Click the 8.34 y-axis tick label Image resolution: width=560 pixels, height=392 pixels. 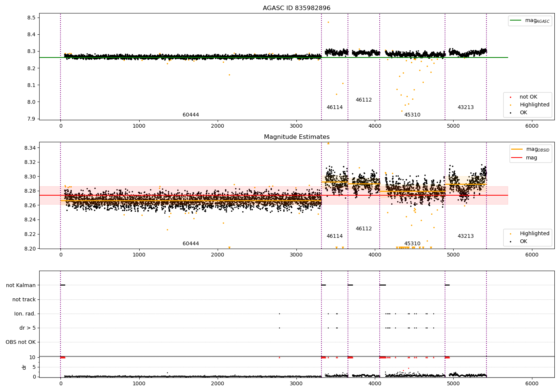30,148
